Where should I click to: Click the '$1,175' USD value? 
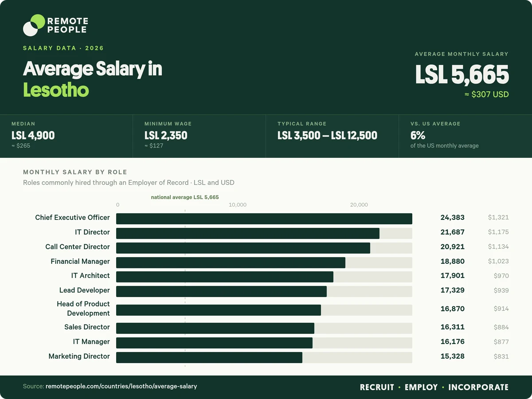498,232
